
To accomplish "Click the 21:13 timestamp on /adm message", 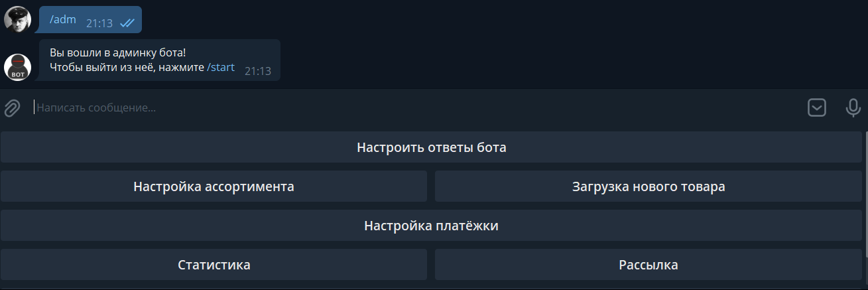I will click(x=99, y=23).
